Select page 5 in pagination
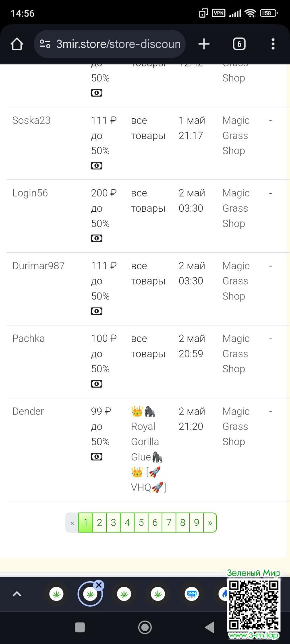290x644 pixels. [141, 522]
